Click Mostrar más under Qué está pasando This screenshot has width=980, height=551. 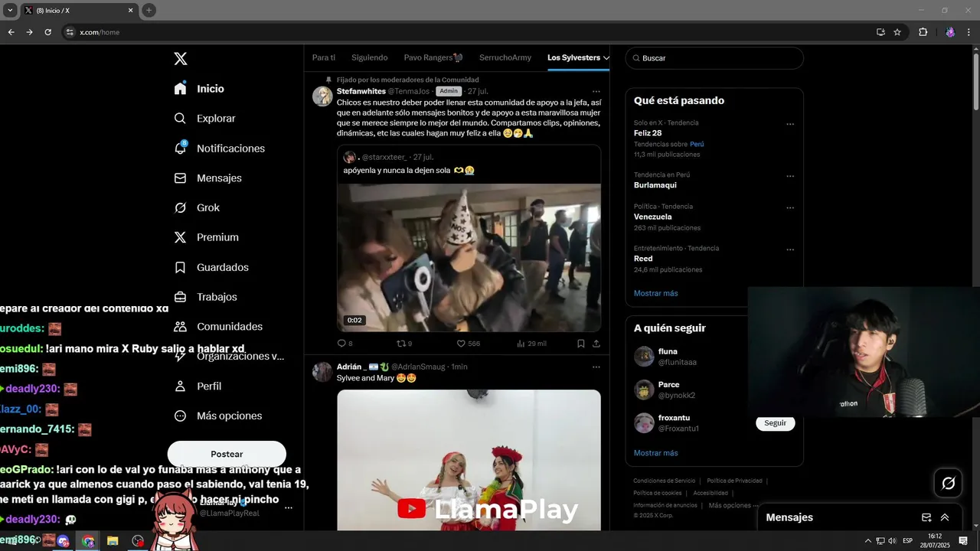[x=656, y=293]
